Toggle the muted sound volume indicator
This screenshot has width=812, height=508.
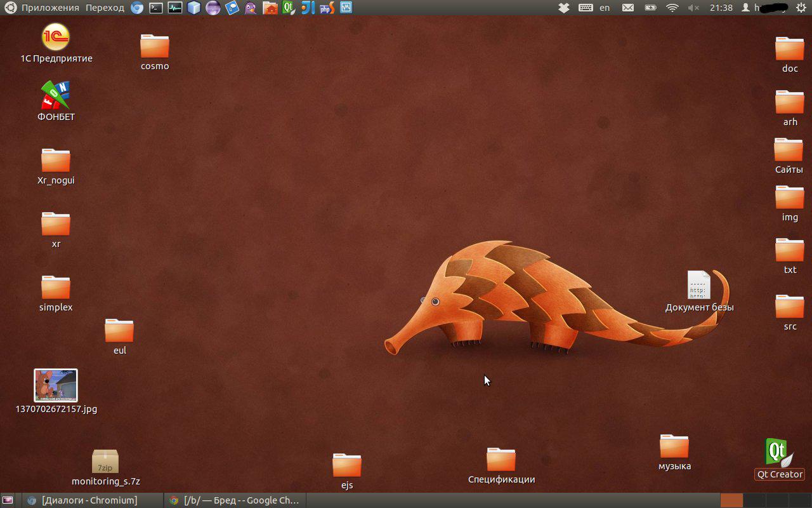[x=693, y=8]
